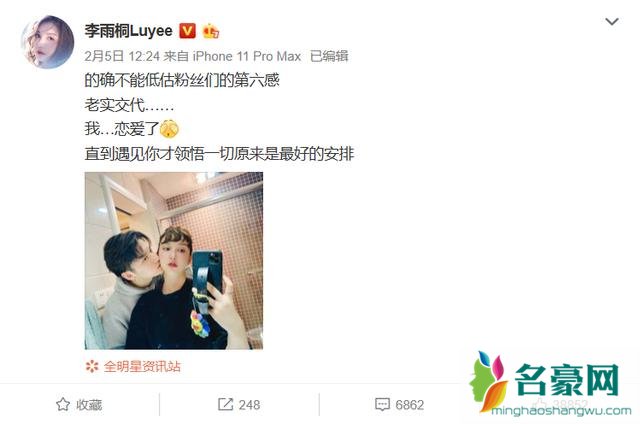The width and height of the screenshot is (640, 424).
Task: View edit history via 已编辑 label
Action: (x=329, y=56)
